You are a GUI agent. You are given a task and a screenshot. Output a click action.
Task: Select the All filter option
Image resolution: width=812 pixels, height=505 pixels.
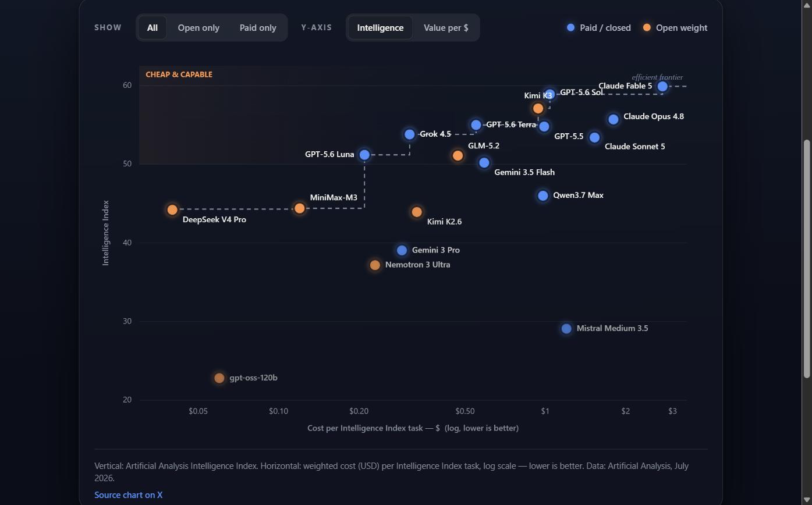(x=152, y=27)
